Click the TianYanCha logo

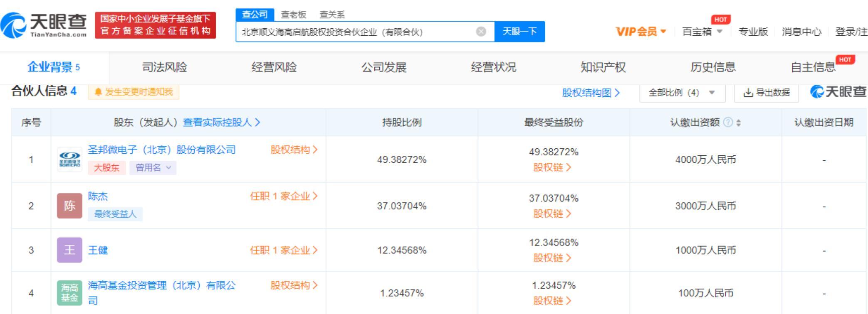pos(44,25)
